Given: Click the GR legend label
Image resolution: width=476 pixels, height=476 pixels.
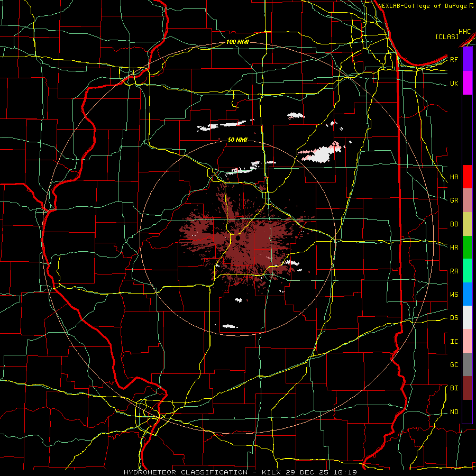Looking at the screenshot, I should tap(454, 200).
